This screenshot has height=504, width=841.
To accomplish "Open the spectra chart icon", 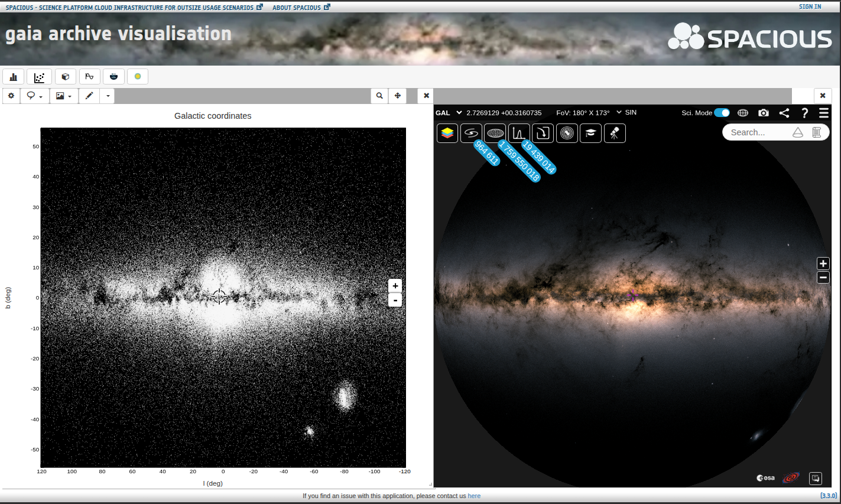I will click(x=519, y=133).
